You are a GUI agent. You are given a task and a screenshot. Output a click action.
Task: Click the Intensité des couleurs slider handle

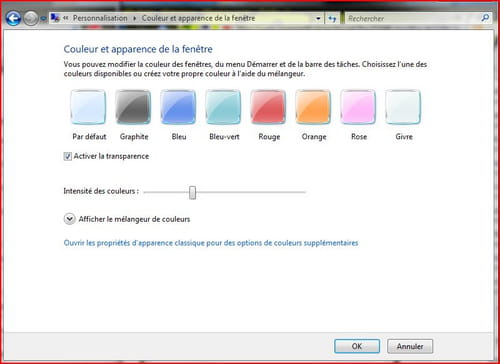192,192
